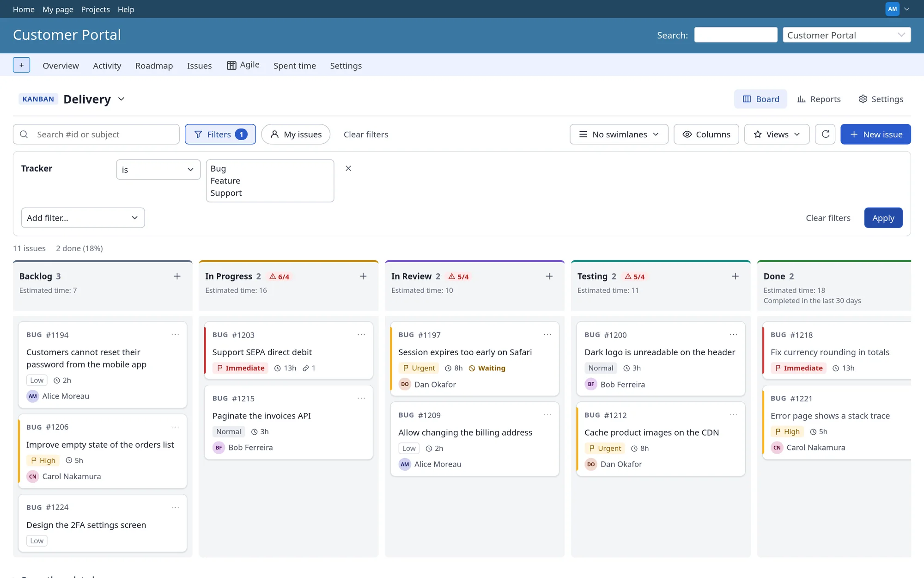
Task: Open the Customer Portal project dropdown
Action: click(846, 35)
